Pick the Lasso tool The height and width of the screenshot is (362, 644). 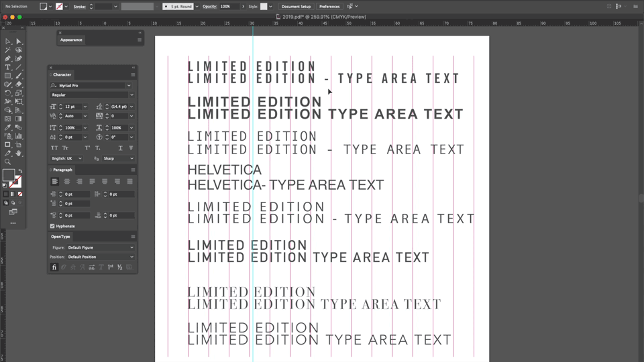pos(19,50)
